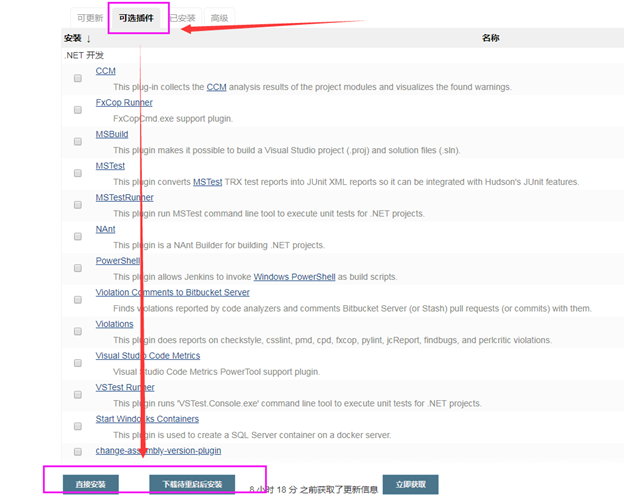
Task: Enable the MSBuild plugin checkbox
Action: (x=78, y=142)
